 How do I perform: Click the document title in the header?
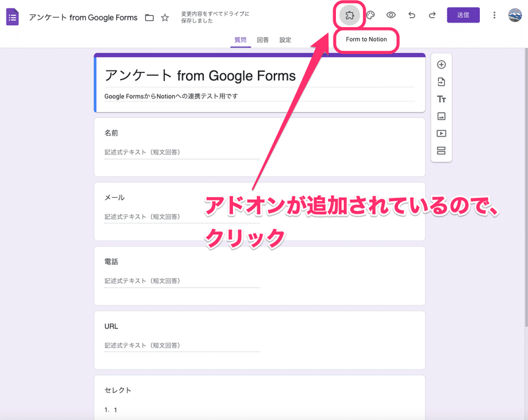[83, 18]
